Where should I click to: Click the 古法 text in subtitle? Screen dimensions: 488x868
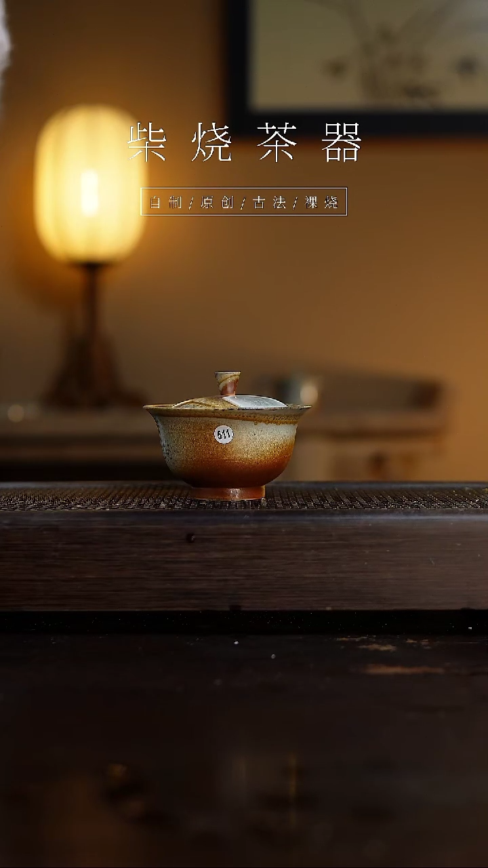tap(269, 202)
